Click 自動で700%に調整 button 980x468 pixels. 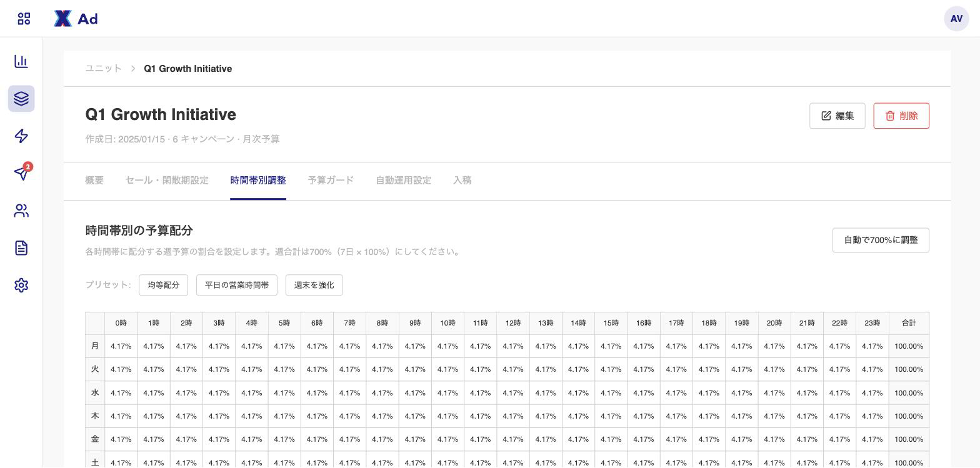tap(881, 240)
